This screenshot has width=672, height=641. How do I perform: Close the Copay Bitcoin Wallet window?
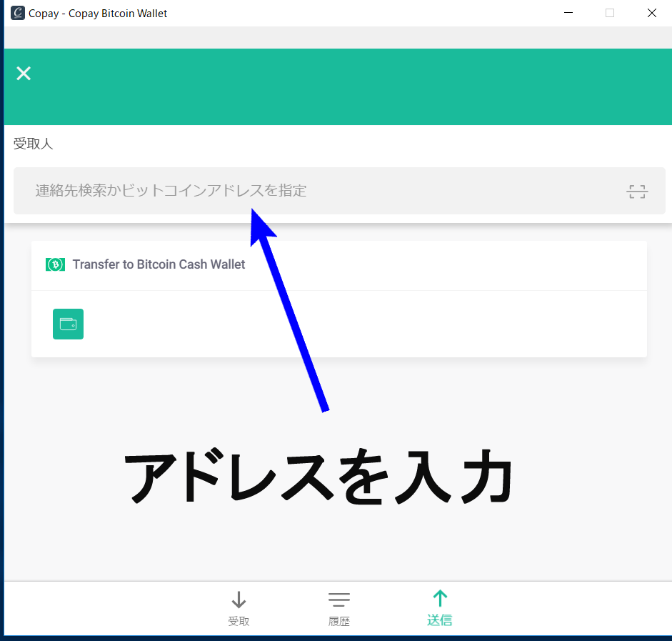[x=651, y=13]
